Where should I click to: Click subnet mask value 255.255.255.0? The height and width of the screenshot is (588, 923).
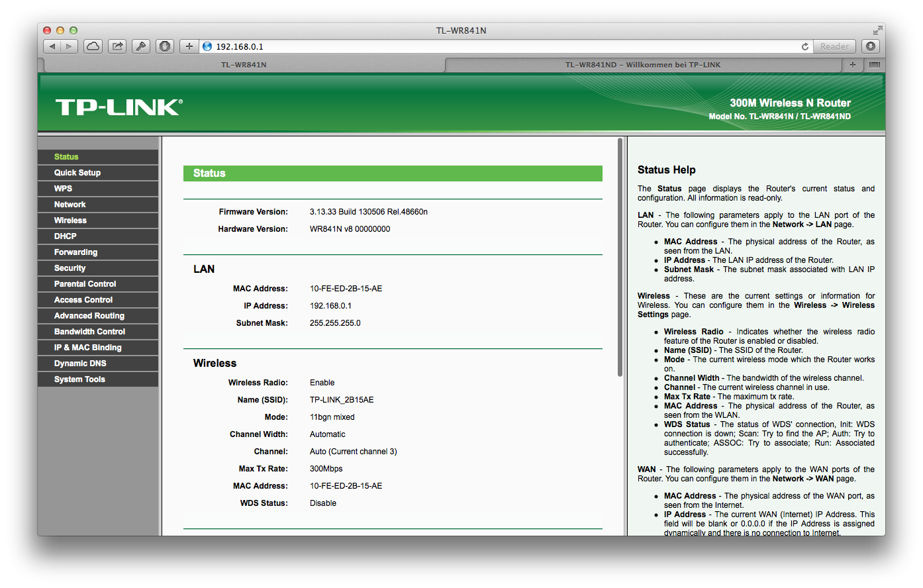click(x=335, y=323)
